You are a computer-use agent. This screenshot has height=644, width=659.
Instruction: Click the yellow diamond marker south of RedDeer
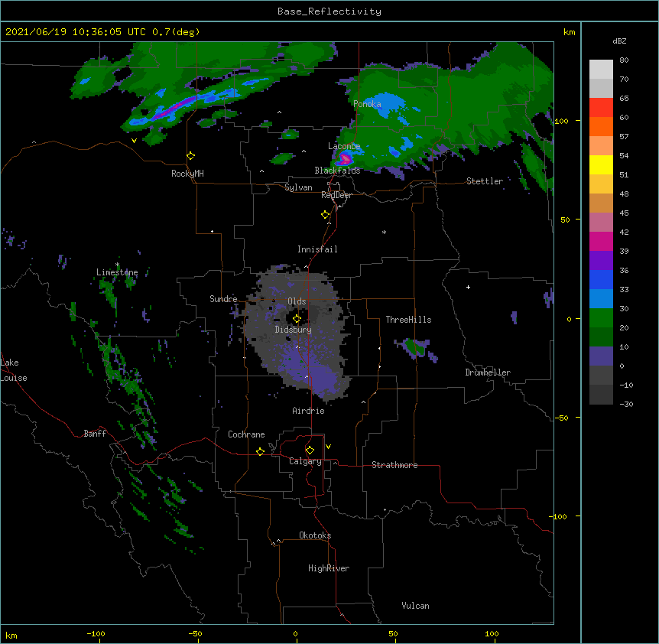(326, 215)
